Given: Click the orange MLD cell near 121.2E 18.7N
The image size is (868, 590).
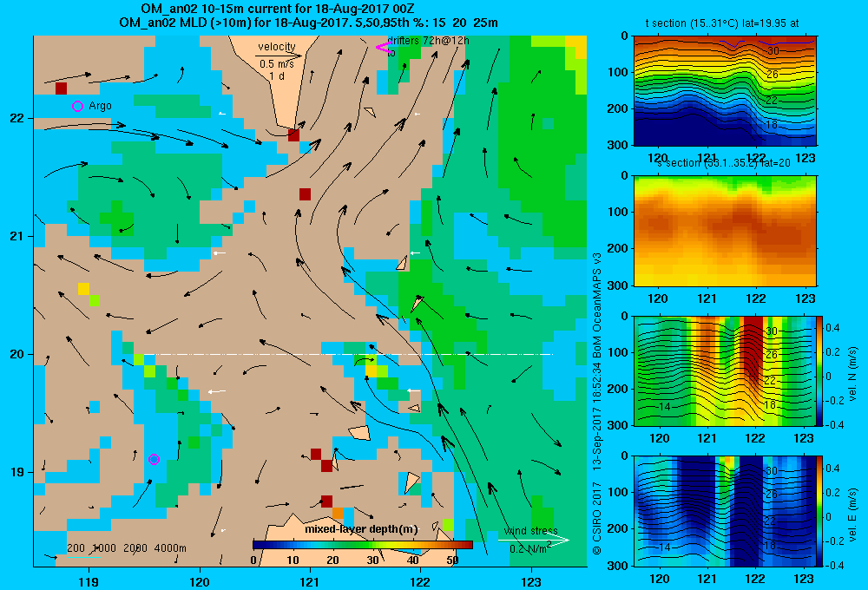Looking at the screenshot, I should [x=338, y=513].
